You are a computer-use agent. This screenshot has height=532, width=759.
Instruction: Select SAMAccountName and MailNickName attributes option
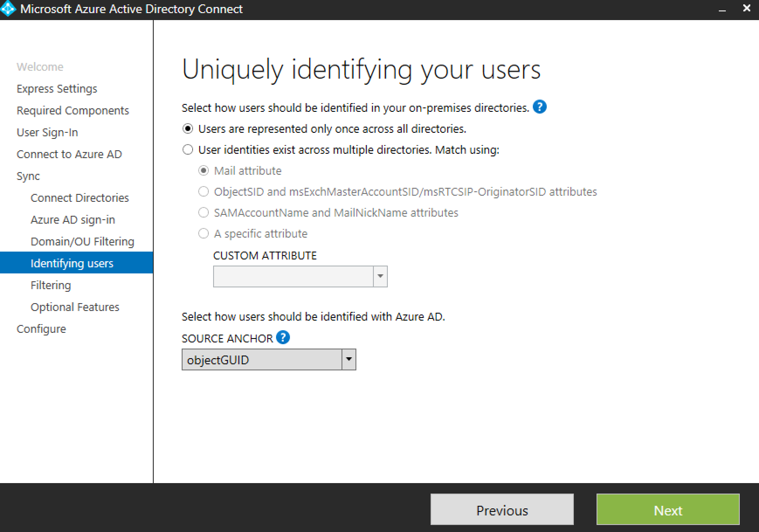204,213
